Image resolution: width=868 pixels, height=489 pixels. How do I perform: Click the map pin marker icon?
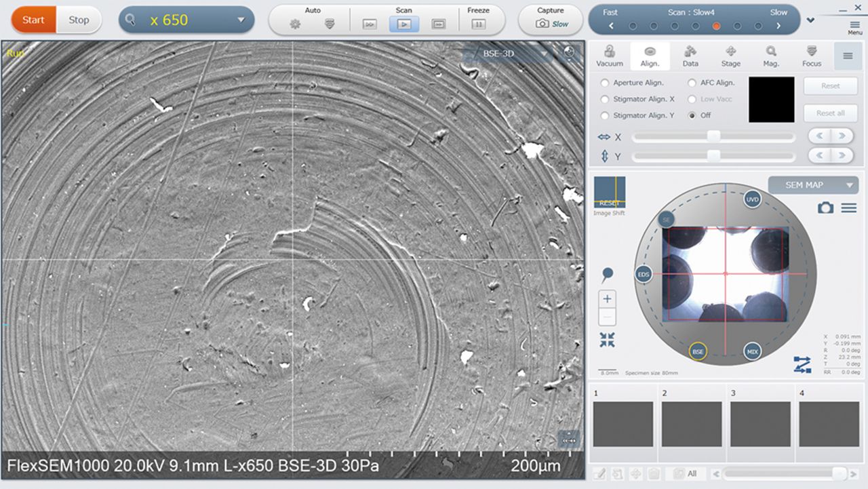607,275
